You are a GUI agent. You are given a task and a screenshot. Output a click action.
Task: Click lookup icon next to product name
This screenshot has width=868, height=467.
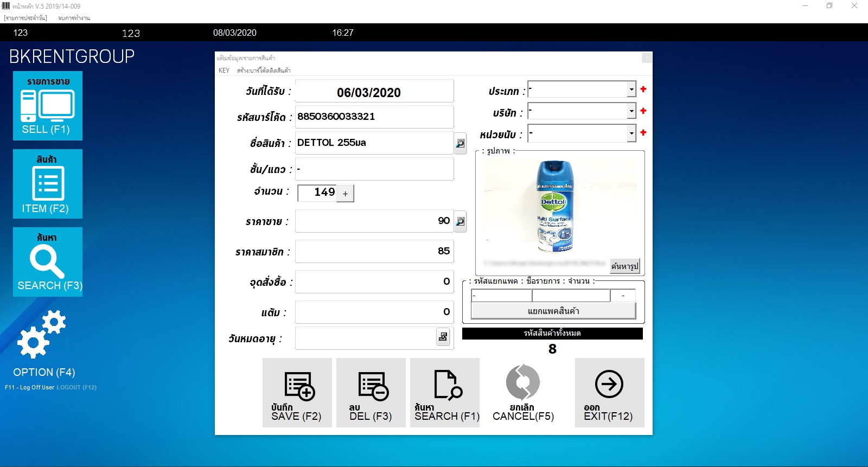click(x=460, y=143)
